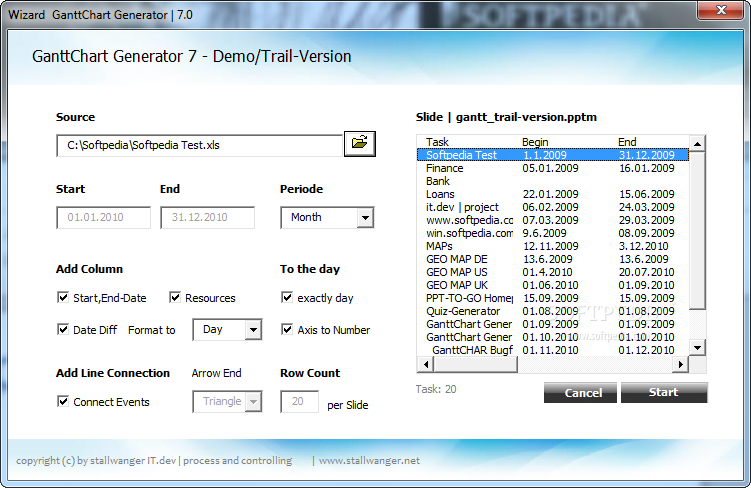Open the Arrow End Triangle dropdown
751x488 pixels.
253,402
